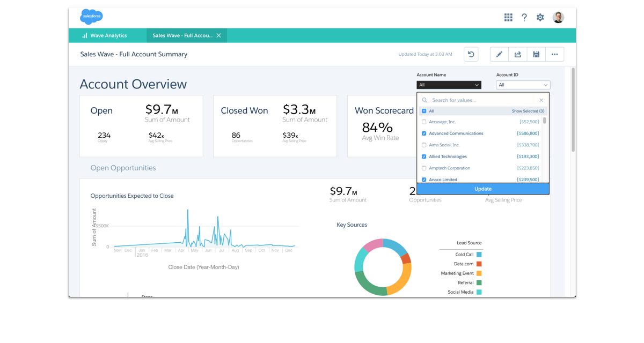Check the Amptech Corporation checkbox

pos(424,168)
